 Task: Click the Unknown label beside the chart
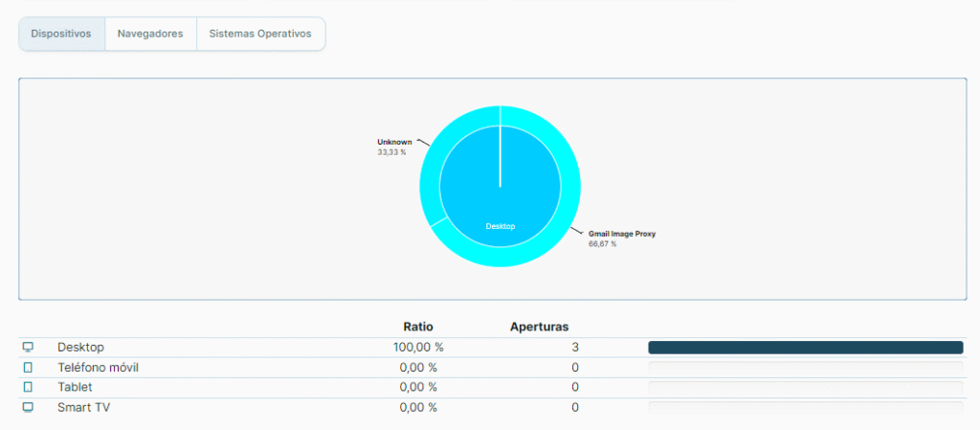(394, 142)
